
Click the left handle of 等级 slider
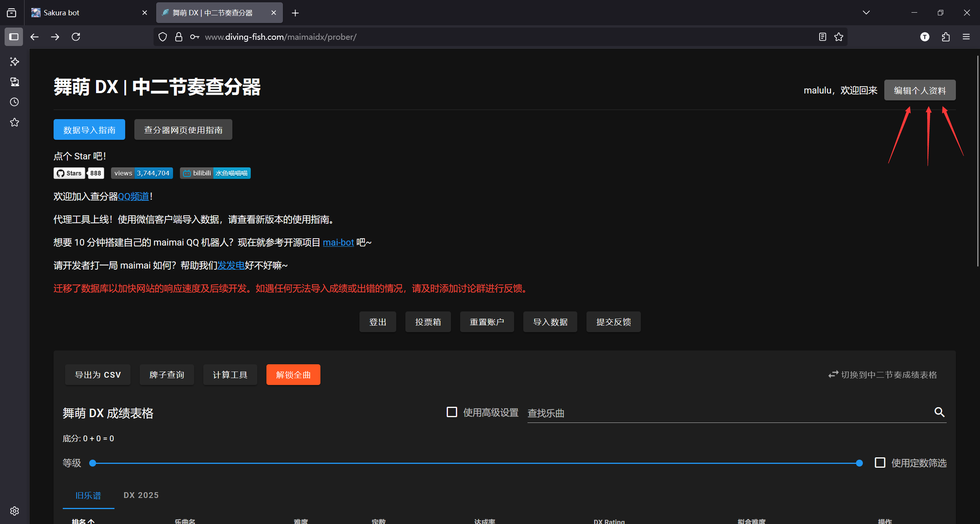click(93, 463)
